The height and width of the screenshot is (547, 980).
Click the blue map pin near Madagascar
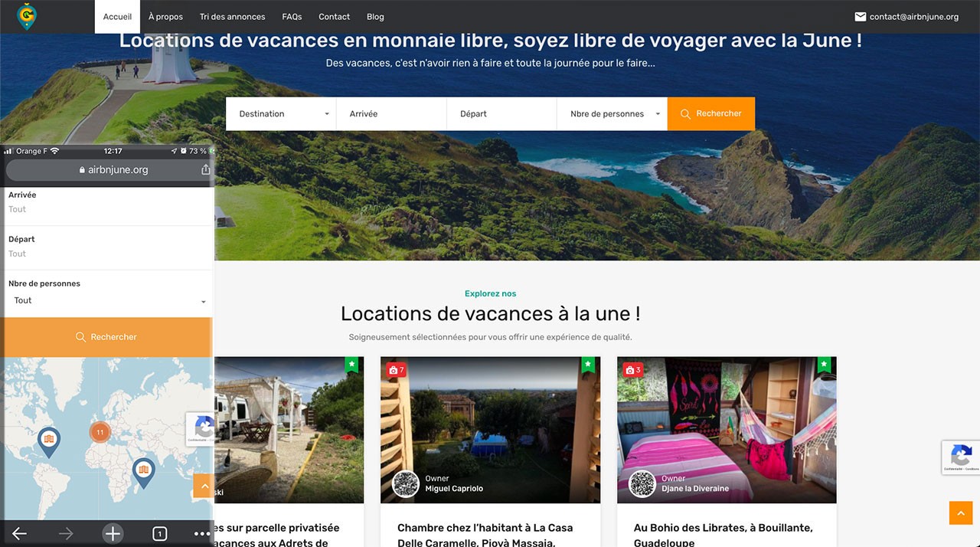144,472
